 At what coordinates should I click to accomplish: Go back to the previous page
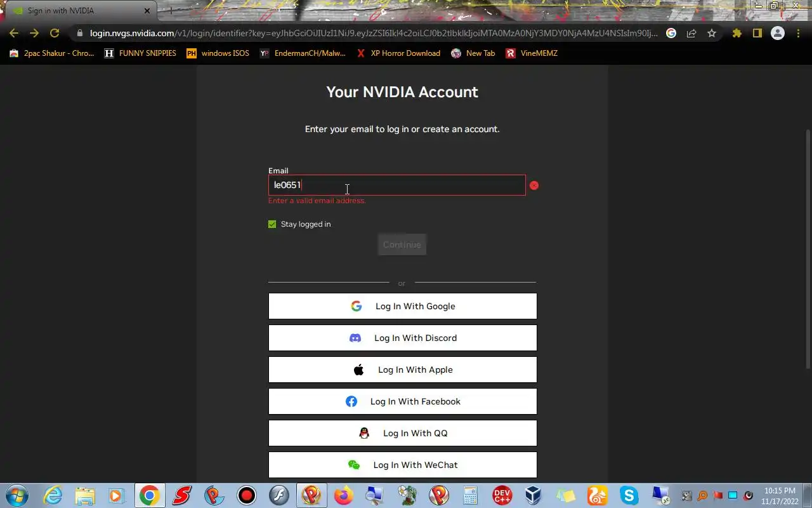pos(14,33)
